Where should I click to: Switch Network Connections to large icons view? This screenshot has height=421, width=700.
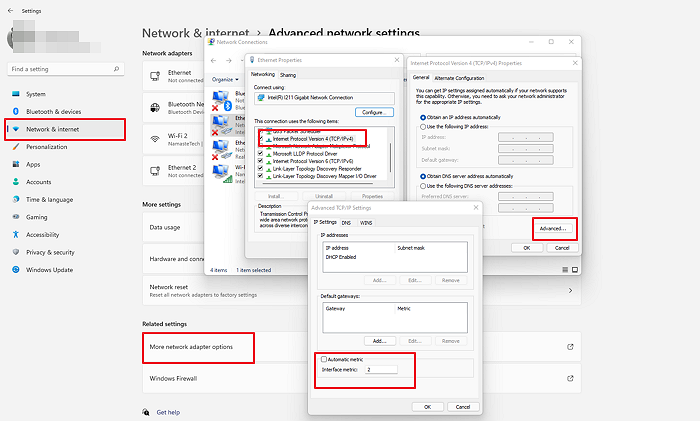[575, 270]
